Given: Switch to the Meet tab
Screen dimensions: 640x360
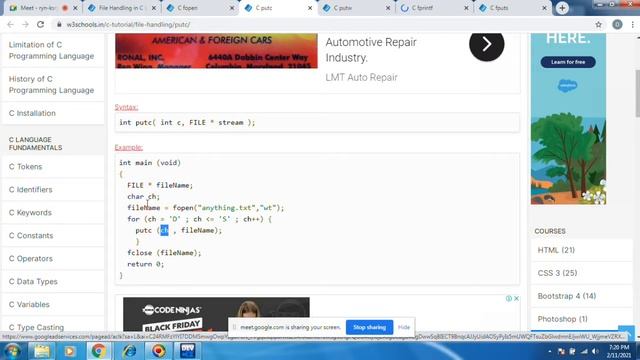Looking at the screenshot, I should (x=39, y=8).
